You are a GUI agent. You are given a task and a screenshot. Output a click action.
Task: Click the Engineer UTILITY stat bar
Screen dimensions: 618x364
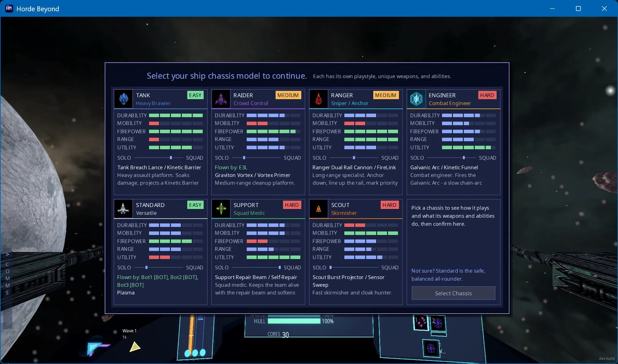tap(469, 148)
